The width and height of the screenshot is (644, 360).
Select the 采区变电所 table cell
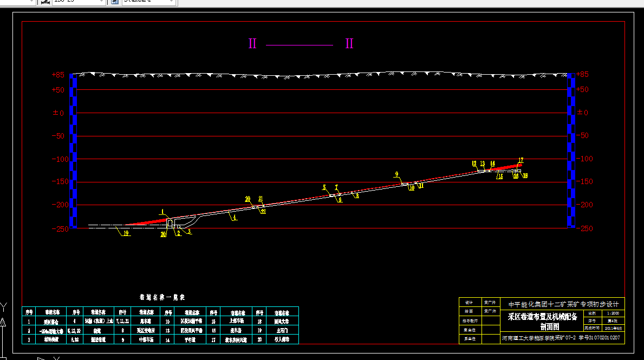[146, 330]
